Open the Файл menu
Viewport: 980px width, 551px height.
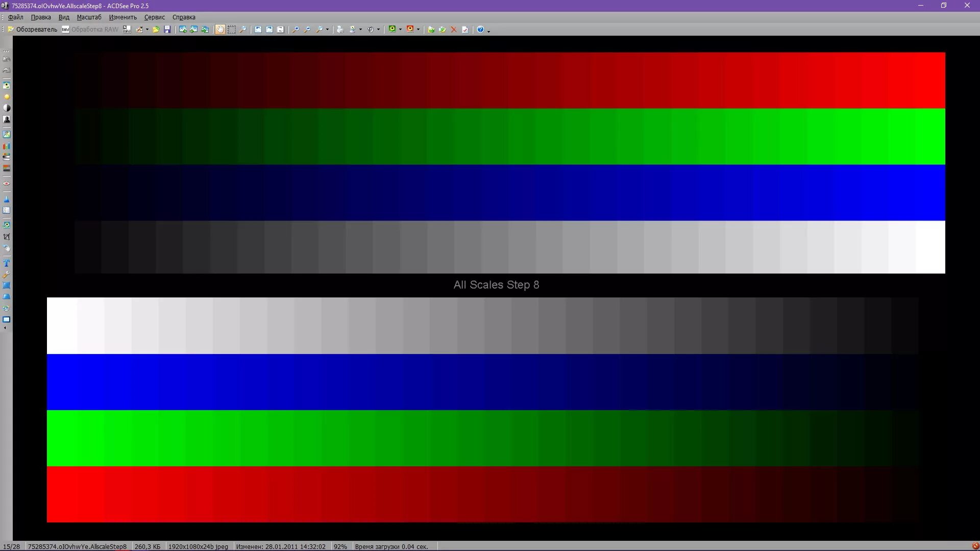click(x=16, y=17)
